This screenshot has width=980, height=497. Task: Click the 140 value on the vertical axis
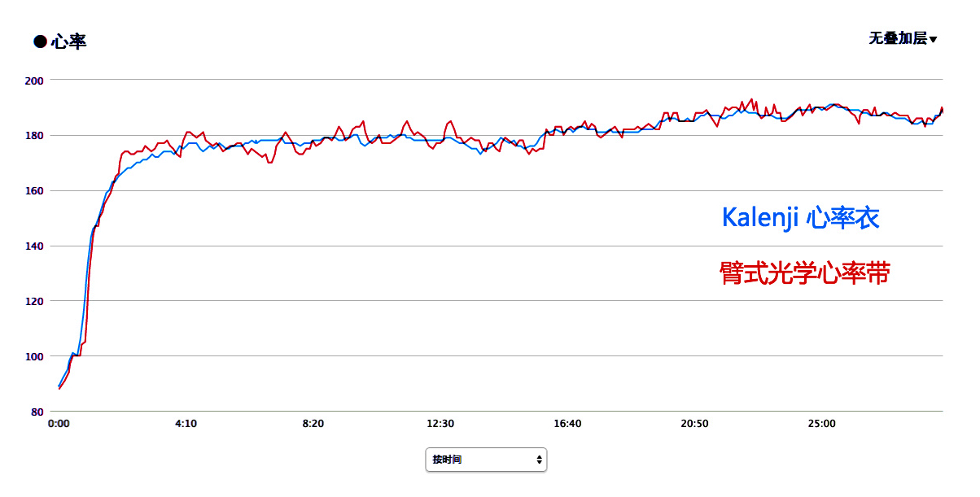click(x=34, y=246)
